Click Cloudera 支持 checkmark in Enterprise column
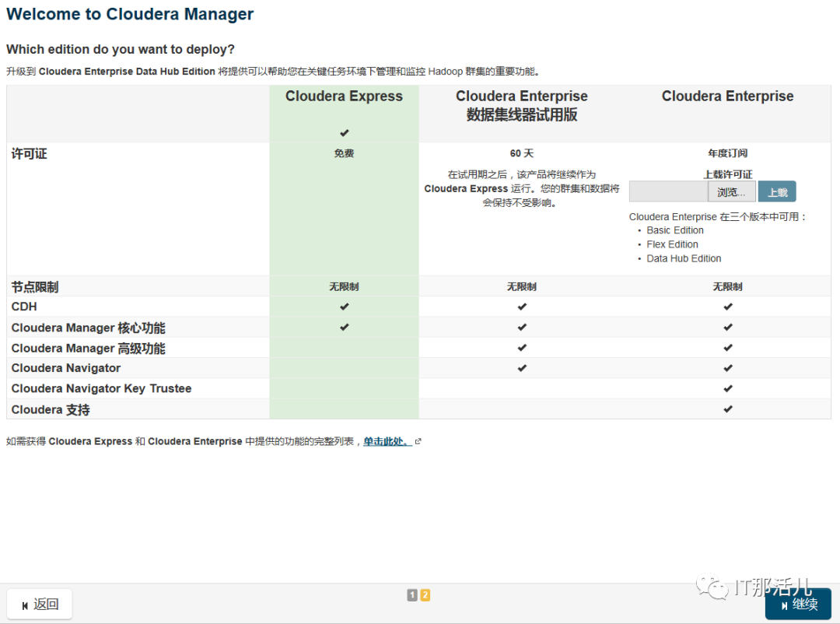This screenshot has height=624, width=840. pyautogui.click(x=728, y=409)
